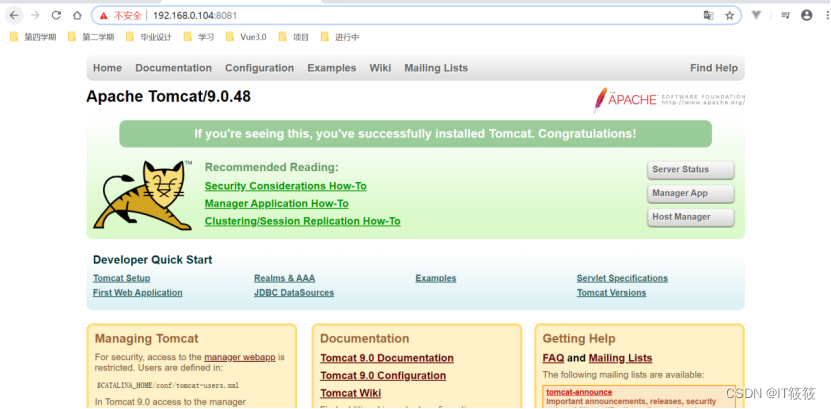Click the not-secure warning triangle icon

click(104, 16)
